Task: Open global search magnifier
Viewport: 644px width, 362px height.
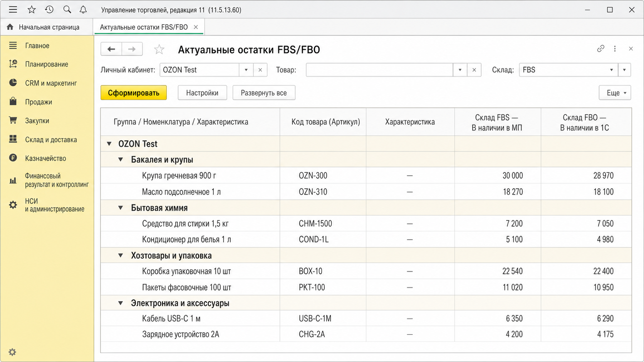Action: point(67,10)
